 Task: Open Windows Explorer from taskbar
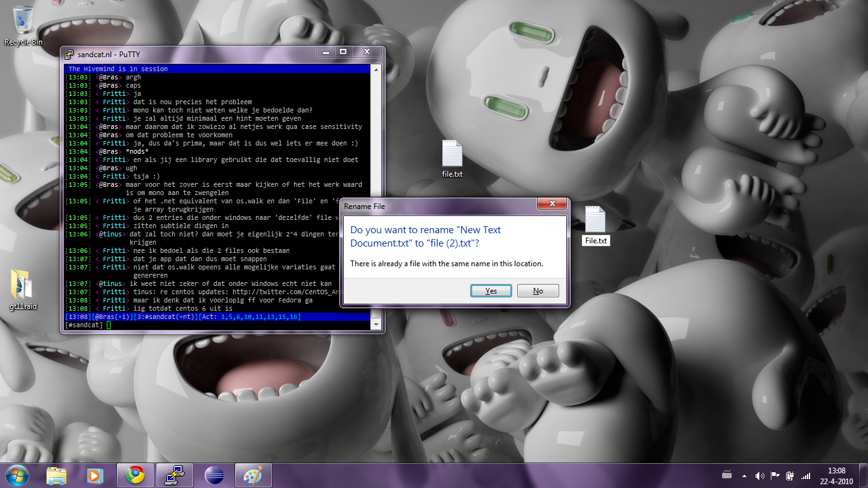click(x=57, y=475)
